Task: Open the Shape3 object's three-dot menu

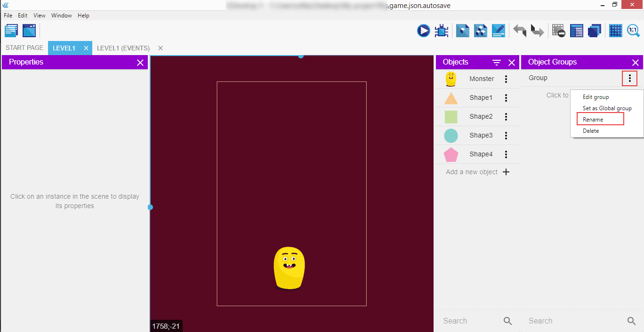Action: point(506,136)
